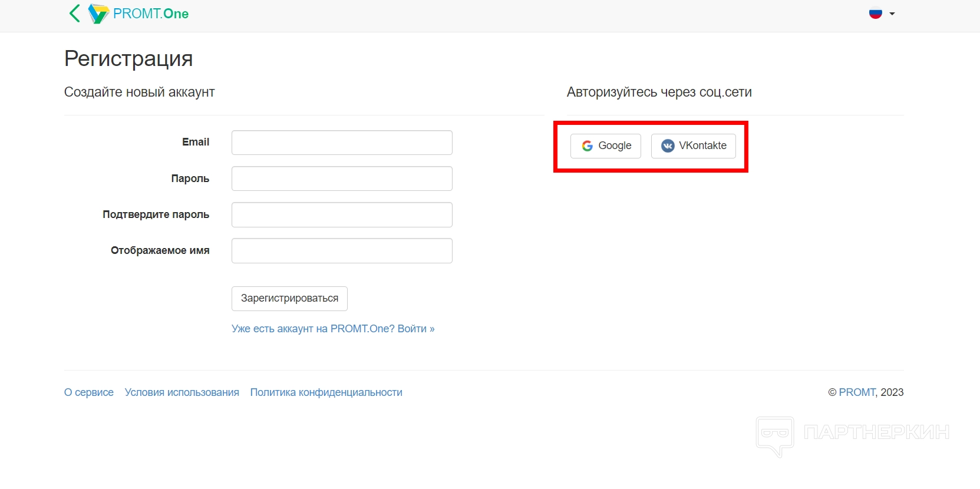Image resolution: width=980 pixels, height=489 pixels.
Task: Click the Отображаемое имя text field
Action: click(342, 250)
